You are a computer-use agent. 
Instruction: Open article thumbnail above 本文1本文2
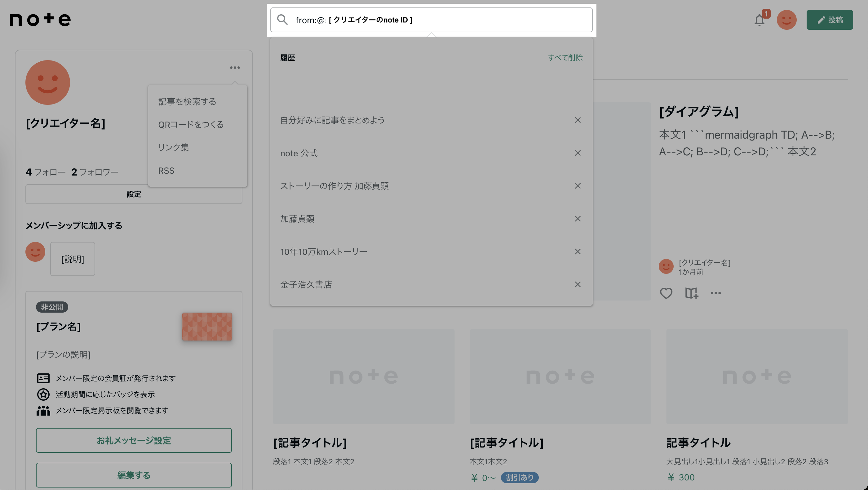560,376
